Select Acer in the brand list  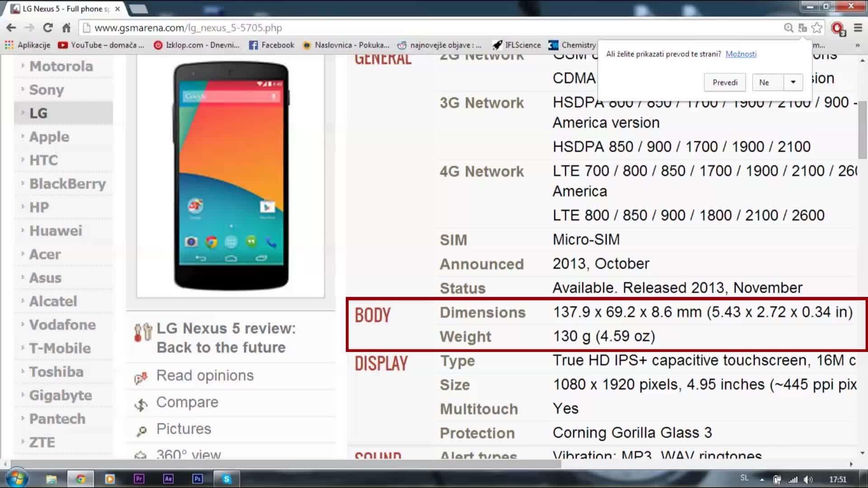(x=45, y=254)
